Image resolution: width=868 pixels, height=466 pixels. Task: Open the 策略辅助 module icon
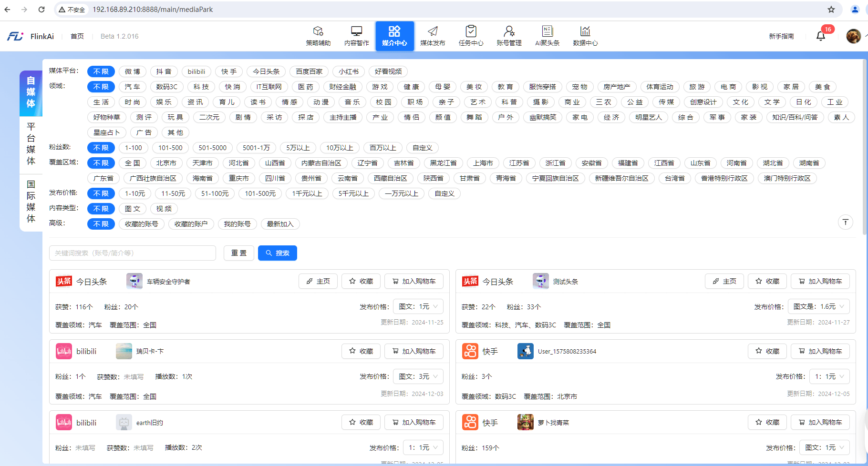click(318, 31)
